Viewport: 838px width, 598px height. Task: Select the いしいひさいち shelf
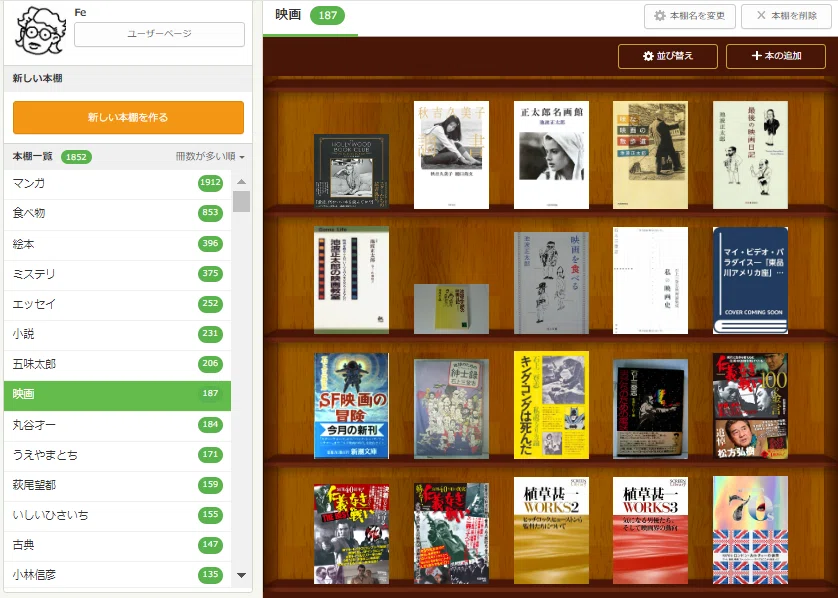pyautogui.click(x=117, y=515)
